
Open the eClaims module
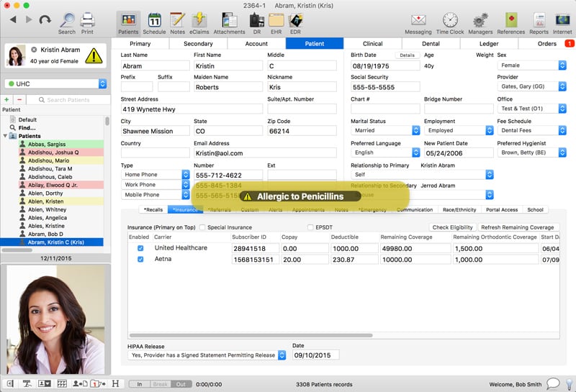tap(199, 24)
